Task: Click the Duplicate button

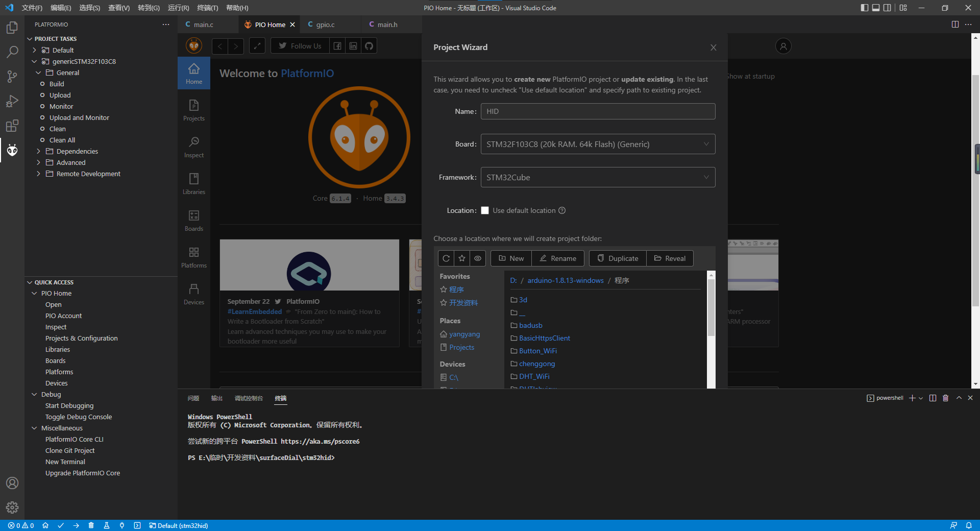Action: (618, 258)
